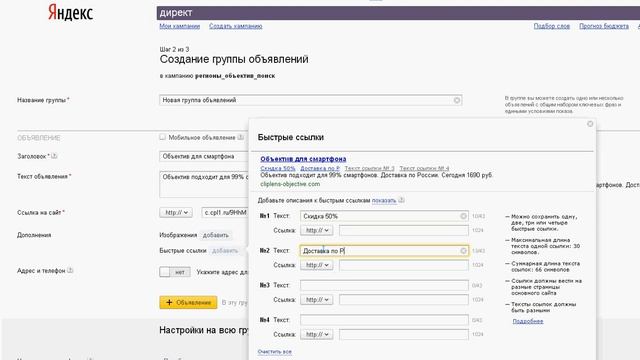This screenshot has height=360, width=640.
Task: Open help icon next to Адрес и телефон
Action: click(x=70, y=270)
